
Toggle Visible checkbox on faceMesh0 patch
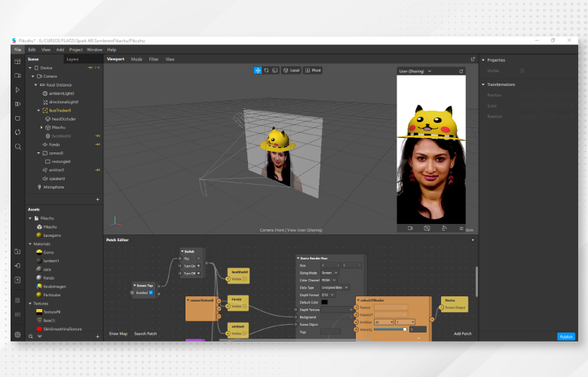(244, 279)
